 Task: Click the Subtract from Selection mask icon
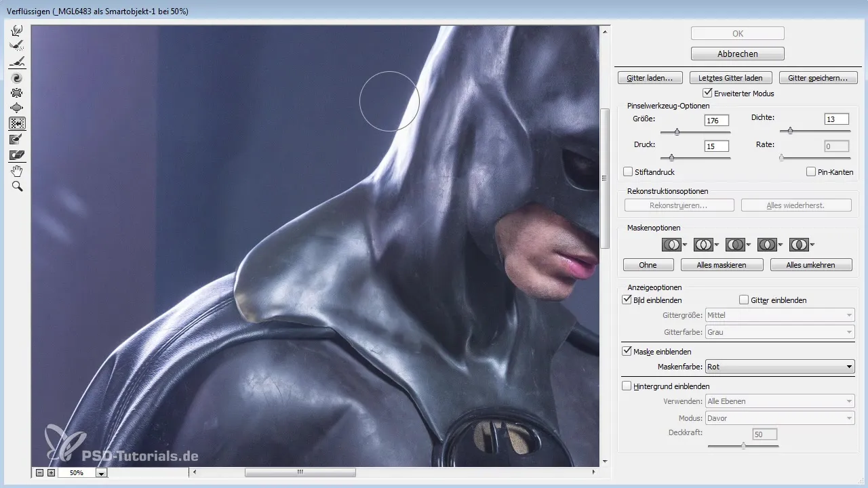(x=735, y=245)
